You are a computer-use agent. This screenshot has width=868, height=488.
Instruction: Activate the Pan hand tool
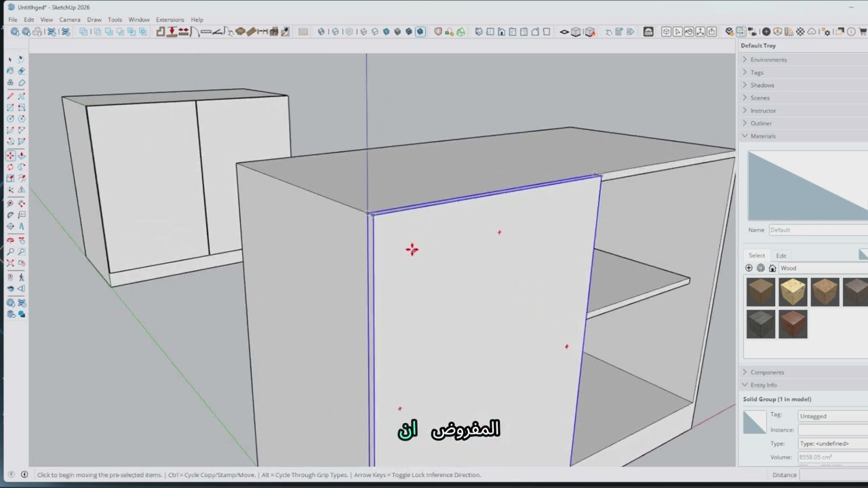coord(22,241)
